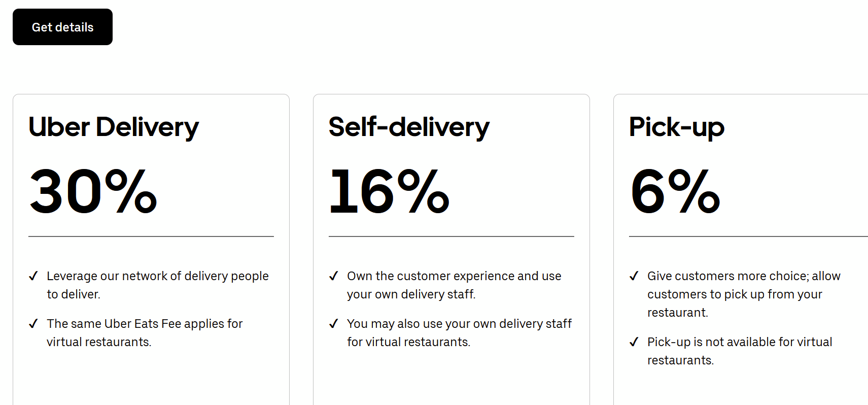Click the divider line under 30%
This screenshot has width=868, height=405.
click(151, 237)
